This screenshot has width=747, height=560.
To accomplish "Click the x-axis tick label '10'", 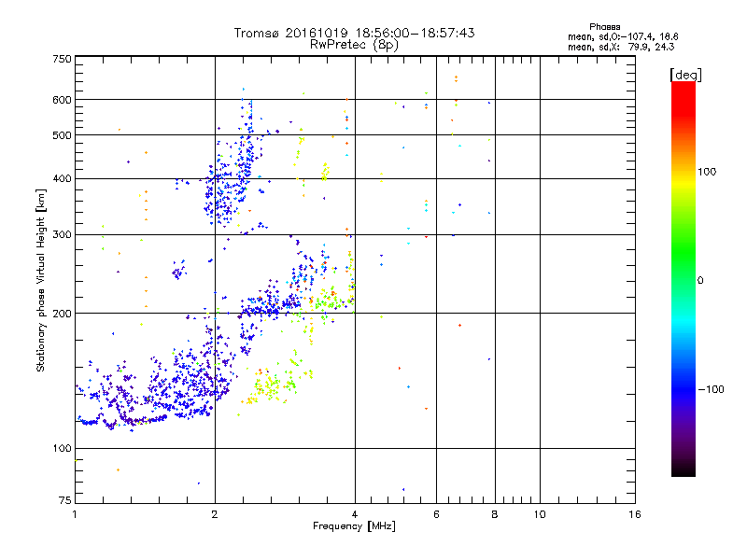I will 540,514.
